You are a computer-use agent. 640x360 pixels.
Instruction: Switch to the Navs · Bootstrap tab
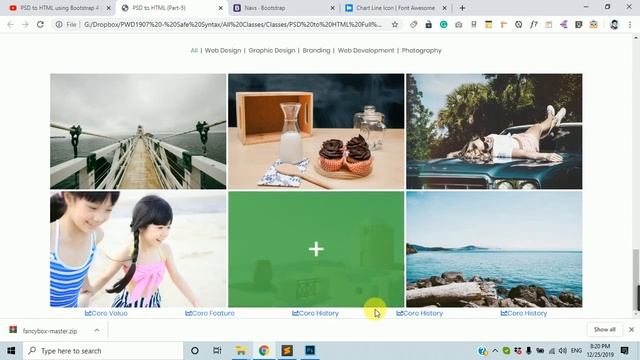click(x=284, y=8)
